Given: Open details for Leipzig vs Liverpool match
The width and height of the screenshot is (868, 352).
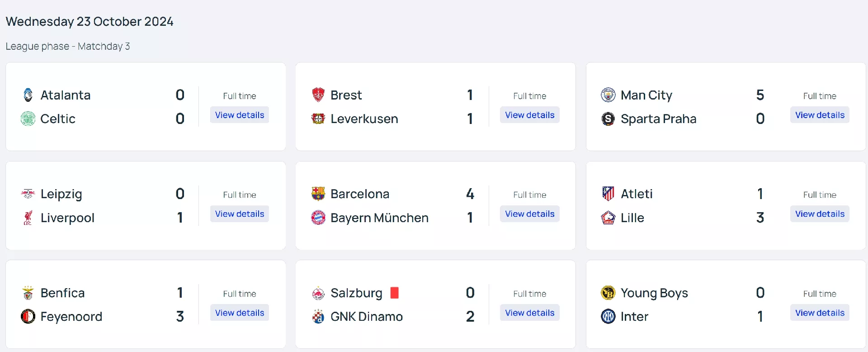Looking at the screenshot, I should (240, 214).
